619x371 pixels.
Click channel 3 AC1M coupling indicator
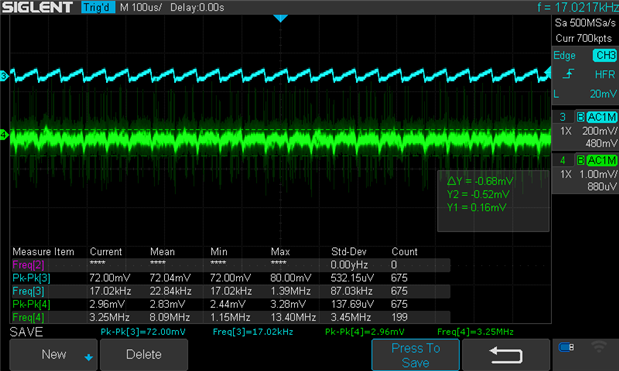tap(601, 117)
